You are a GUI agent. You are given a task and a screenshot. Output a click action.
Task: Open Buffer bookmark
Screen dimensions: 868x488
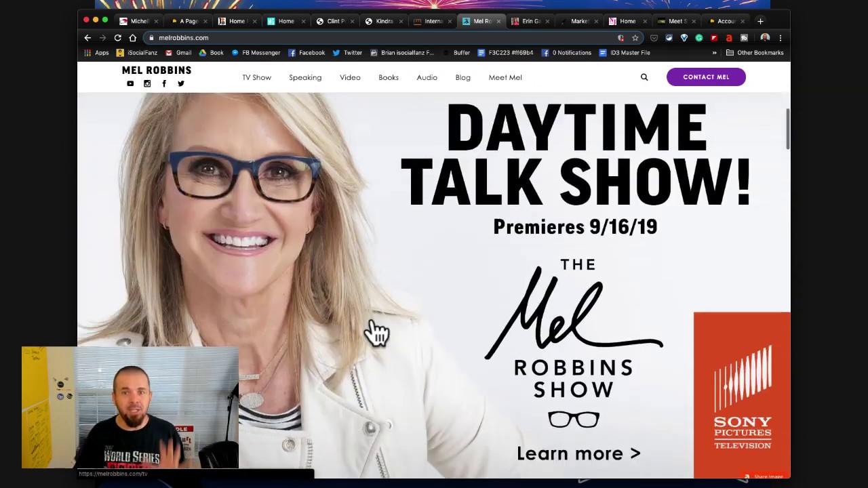tap(456, 53)
